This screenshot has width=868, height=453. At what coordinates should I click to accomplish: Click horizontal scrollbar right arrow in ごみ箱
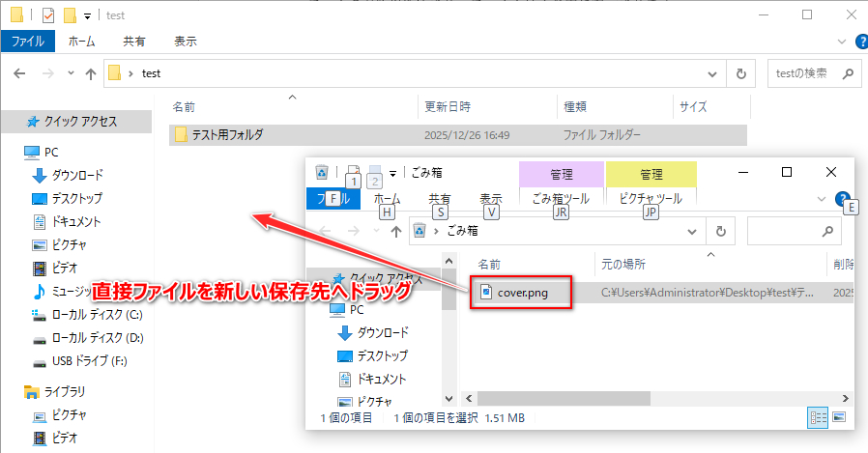click(846, 398)
